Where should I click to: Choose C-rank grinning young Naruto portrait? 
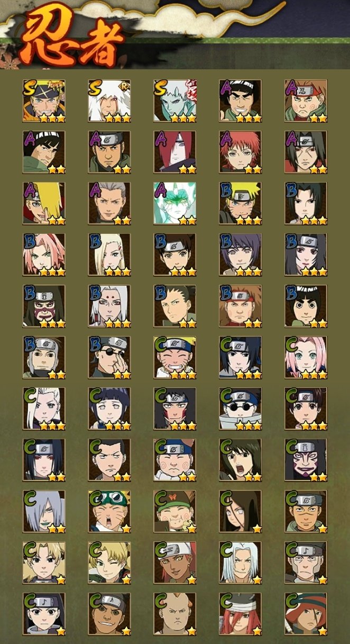(x=175, y=358)
